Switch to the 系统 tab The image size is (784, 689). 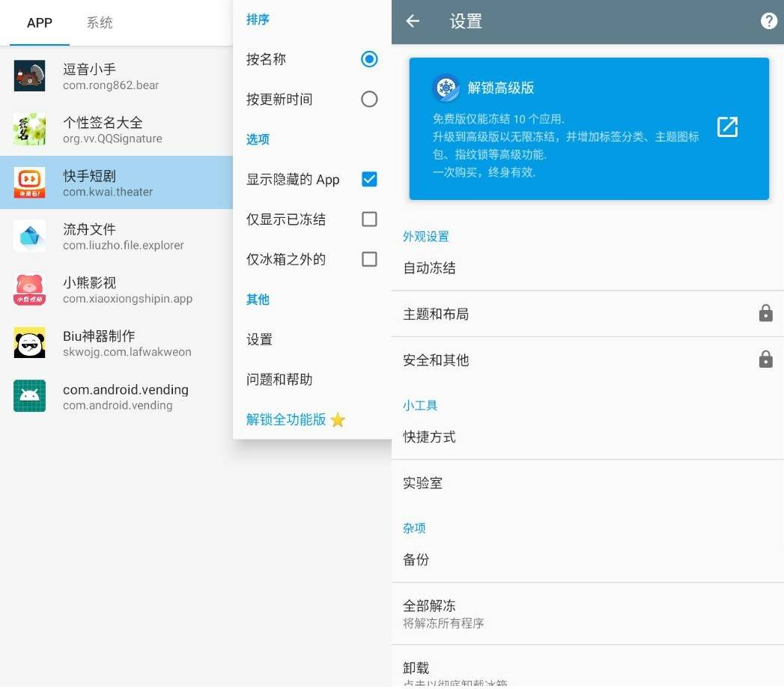tap(100, 22)
